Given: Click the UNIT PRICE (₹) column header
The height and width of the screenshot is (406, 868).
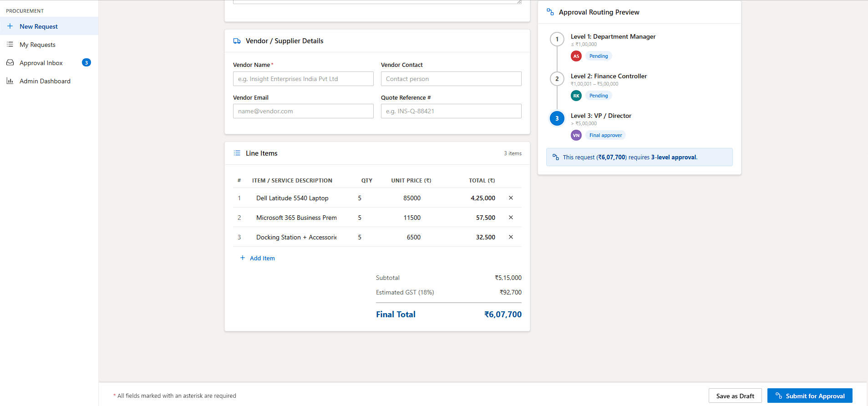Looking at the screenshot, I should [411, 181].
